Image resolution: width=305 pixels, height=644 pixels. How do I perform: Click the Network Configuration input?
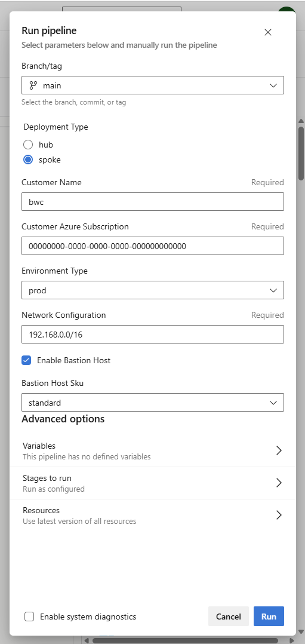click(x=153, y=335)
